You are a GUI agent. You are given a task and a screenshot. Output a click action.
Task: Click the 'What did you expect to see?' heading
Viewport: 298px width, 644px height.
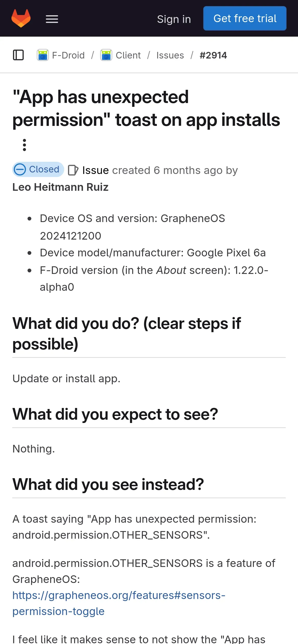[115, 414]
